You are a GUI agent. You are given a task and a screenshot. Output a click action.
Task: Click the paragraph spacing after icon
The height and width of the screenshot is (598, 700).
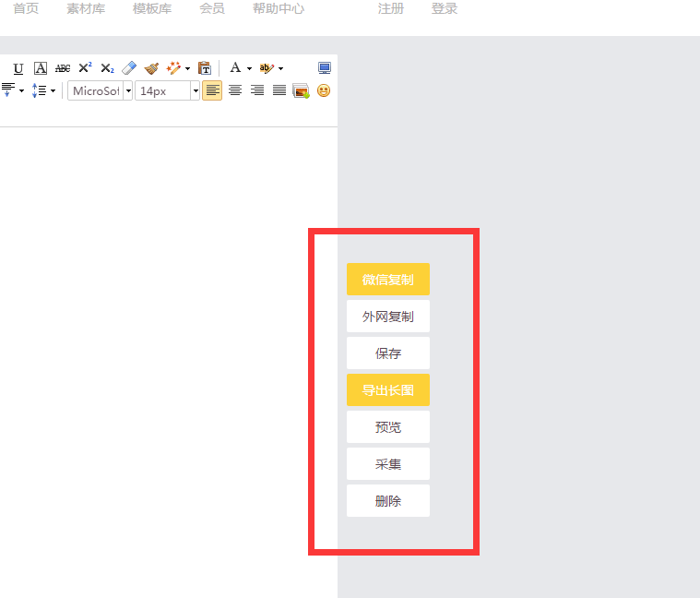click(x=8, y=90)
